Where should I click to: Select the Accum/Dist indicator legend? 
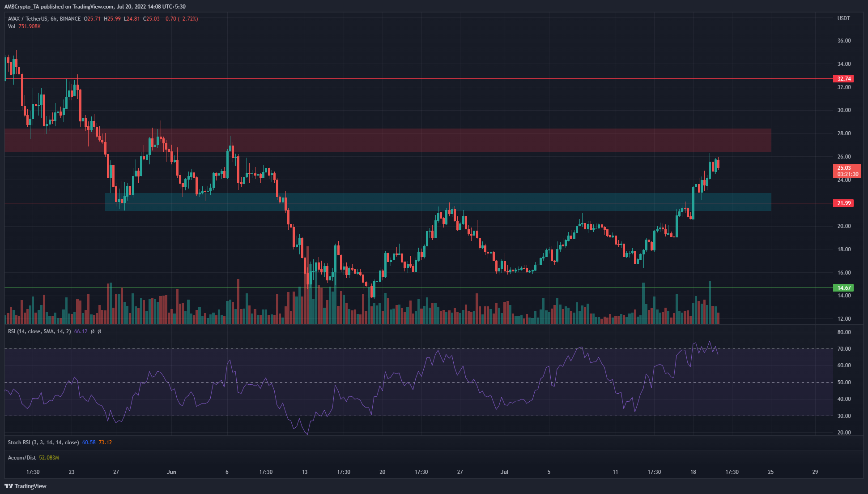click(x=22, y=458)
